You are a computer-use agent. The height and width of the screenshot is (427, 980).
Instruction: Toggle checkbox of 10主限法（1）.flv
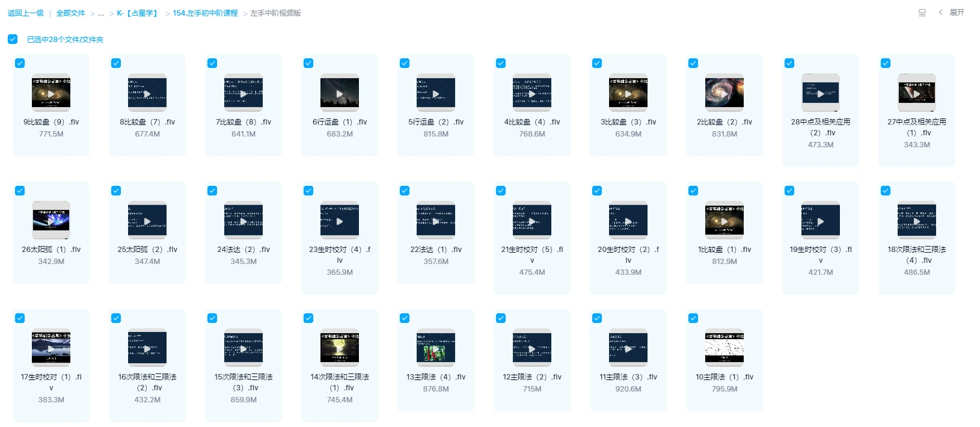pyautogui.click(x=693, y=318)
